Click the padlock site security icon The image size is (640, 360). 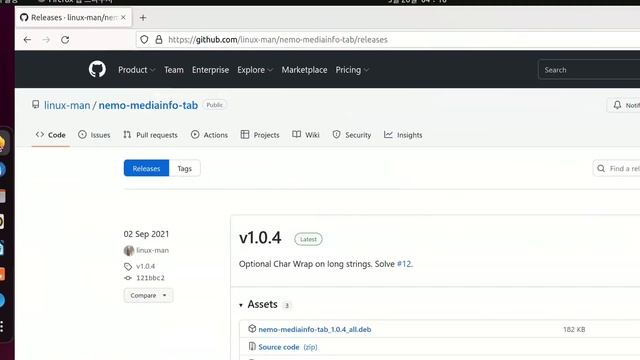click(x=159, y=40)
